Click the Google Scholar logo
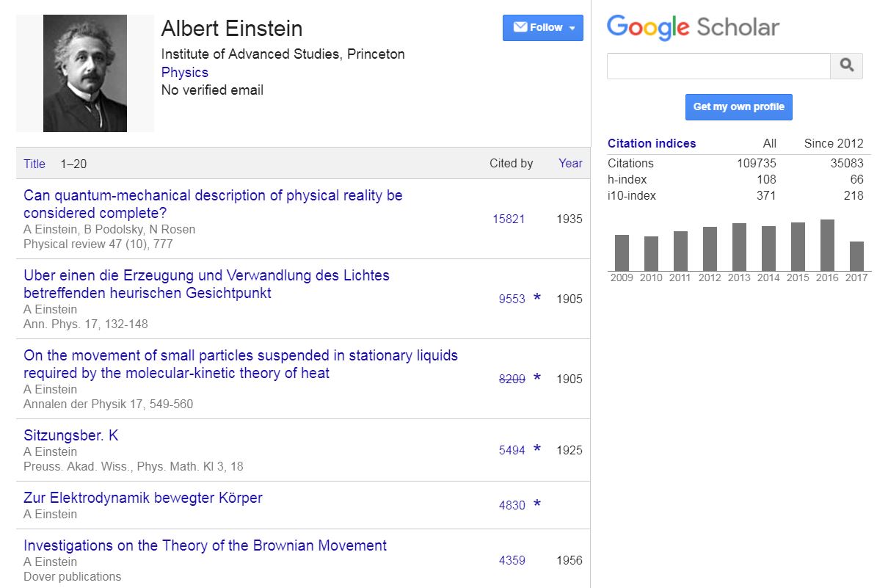This screenshot has width=888, height=588. [x=693, y=28]
